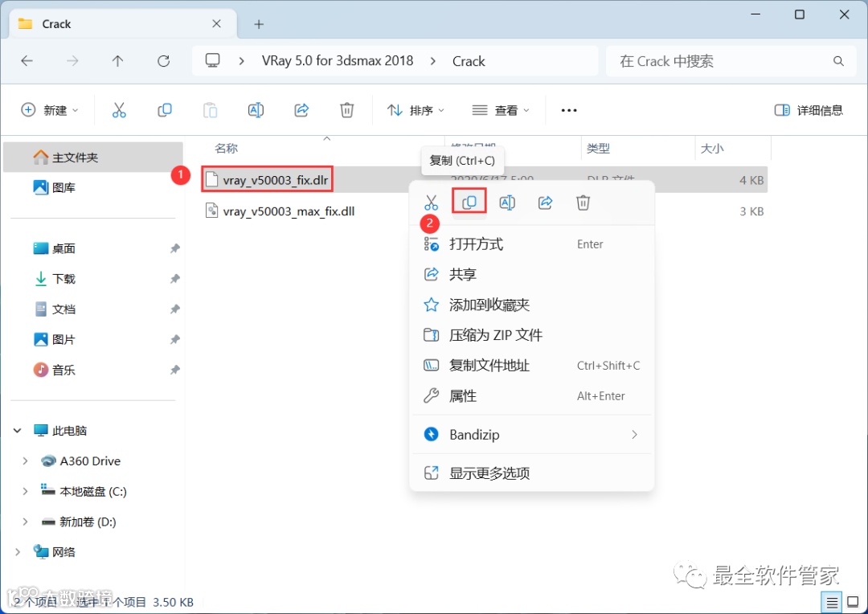Expand the Bandizip submenu arrow
This screenshot has height=614, width=868.
click(634, 435)
